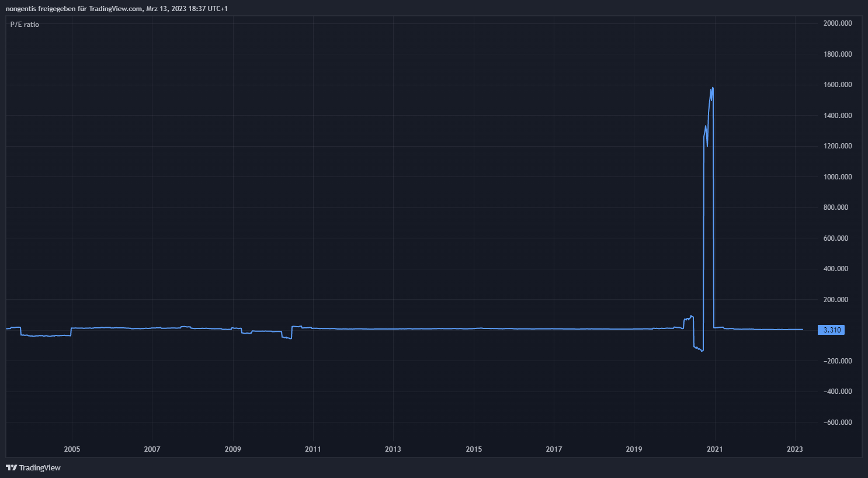
Task: Click the 2021 label on time axis
Action: tap(714, 449)
